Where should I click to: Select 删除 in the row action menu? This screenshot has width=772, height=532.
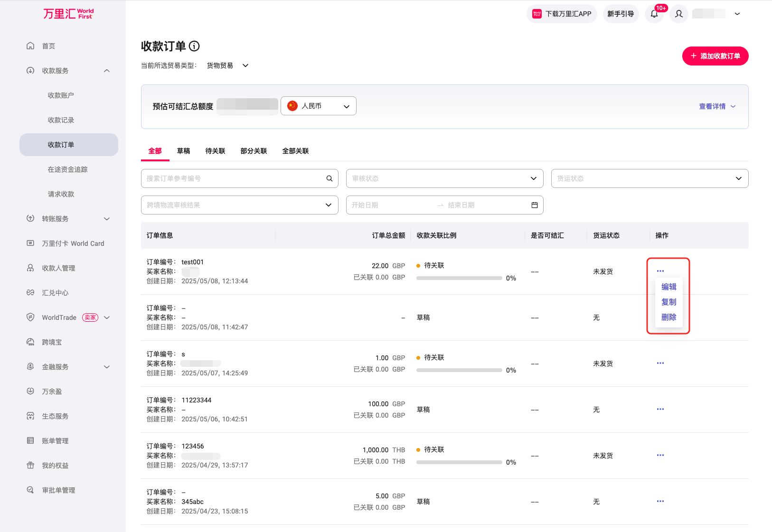pos(668,317)
